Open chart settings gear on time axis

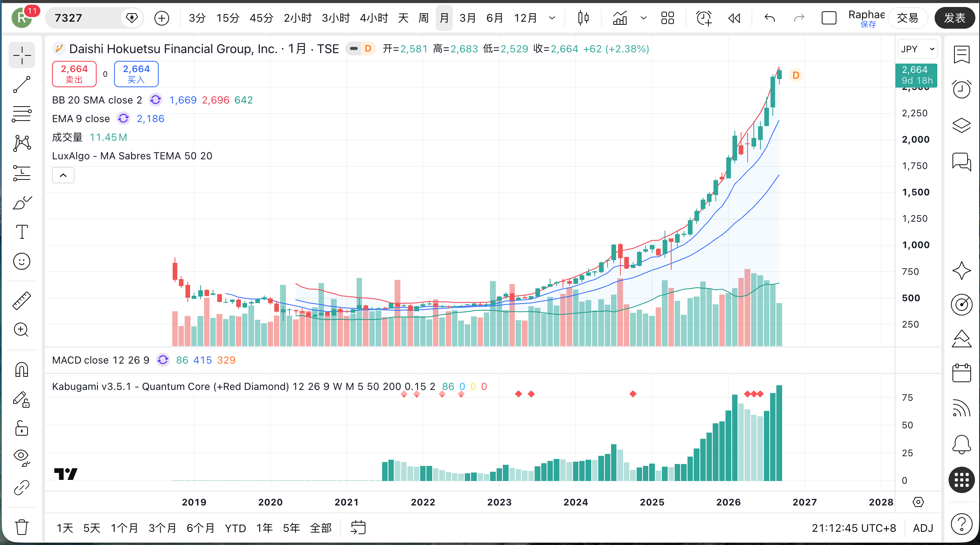coord(918,502)
